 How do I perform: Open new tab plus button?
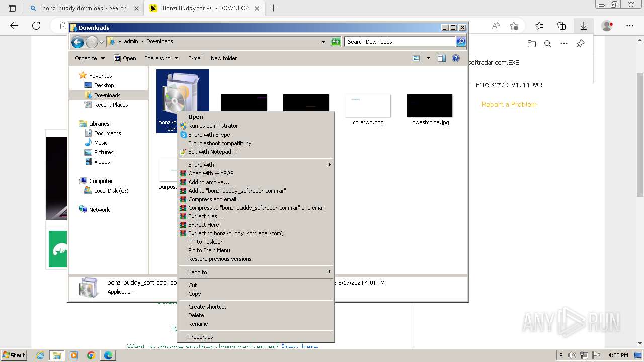click(274, 8)
